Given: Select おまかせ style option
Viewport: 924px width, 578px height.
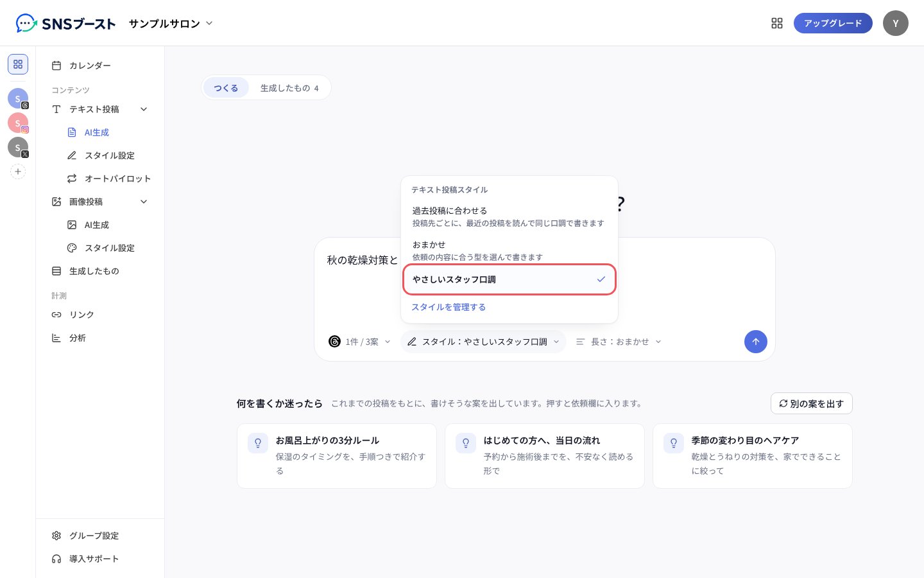Looking at the screenshot, I should 509,250.
